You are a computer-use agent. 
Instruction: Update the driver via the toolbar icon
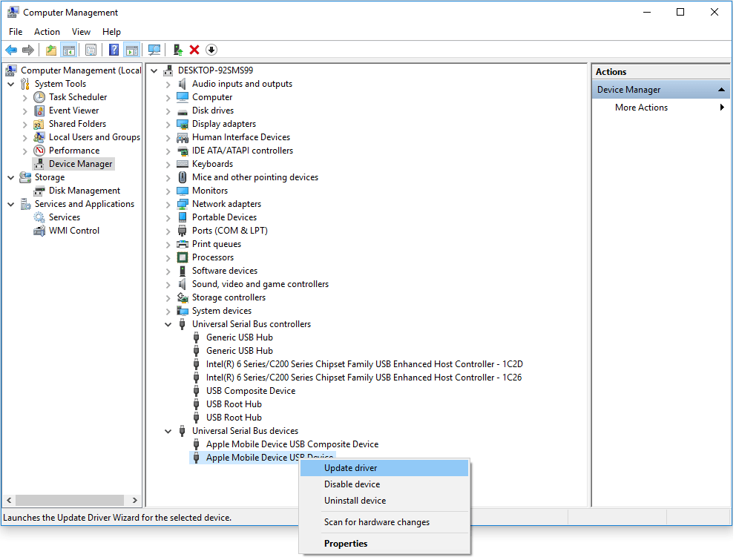177,50
